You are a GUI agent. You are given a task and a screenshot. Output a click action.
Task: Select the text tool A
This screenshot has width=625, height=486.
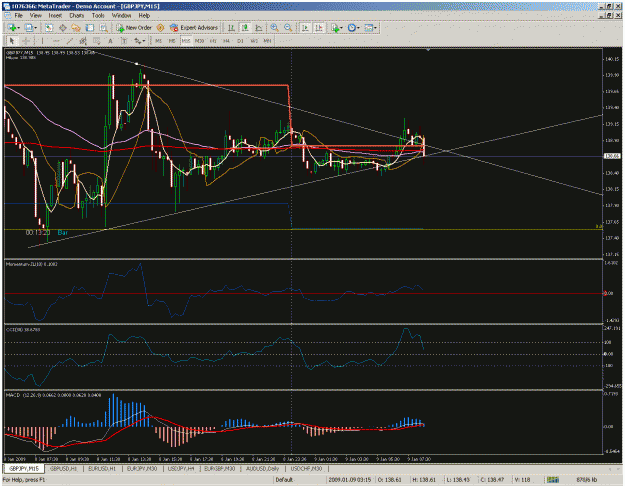(x=110, y=41)
